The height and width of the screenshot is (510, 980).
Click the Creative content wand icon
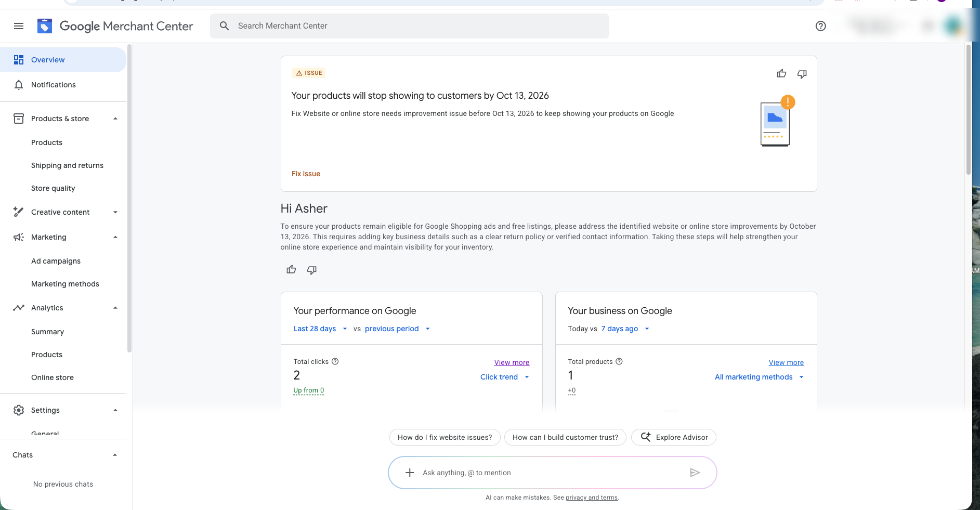pyautogui.click(x=19, y=212)
